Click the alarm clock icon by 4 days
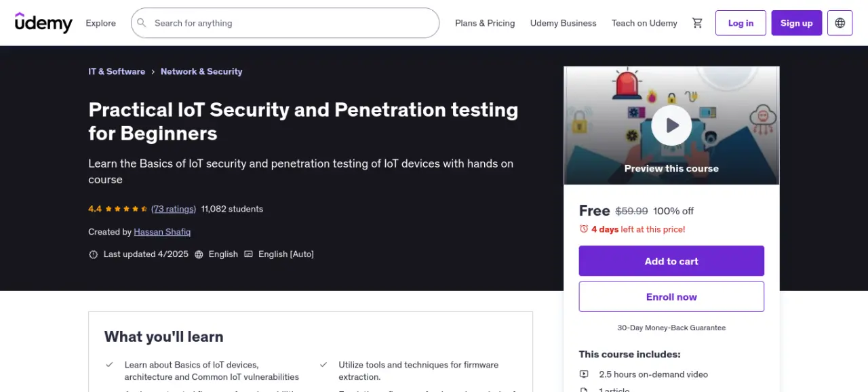868x392 pixels. pos(584,229)
